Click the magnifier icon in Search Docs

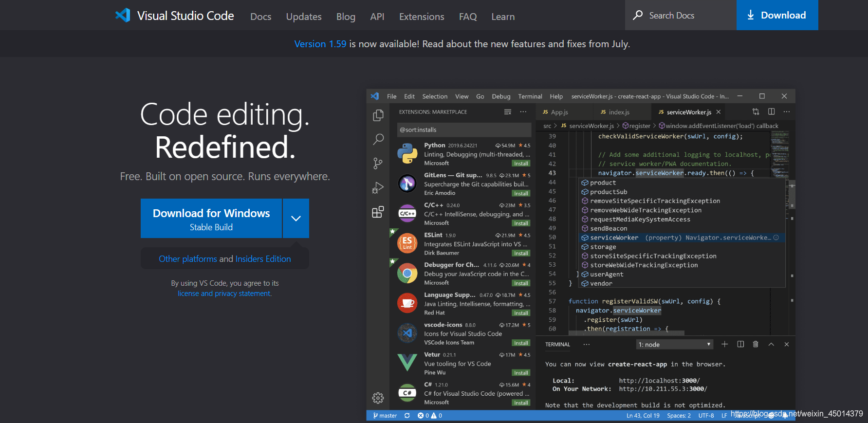(638, 15)
